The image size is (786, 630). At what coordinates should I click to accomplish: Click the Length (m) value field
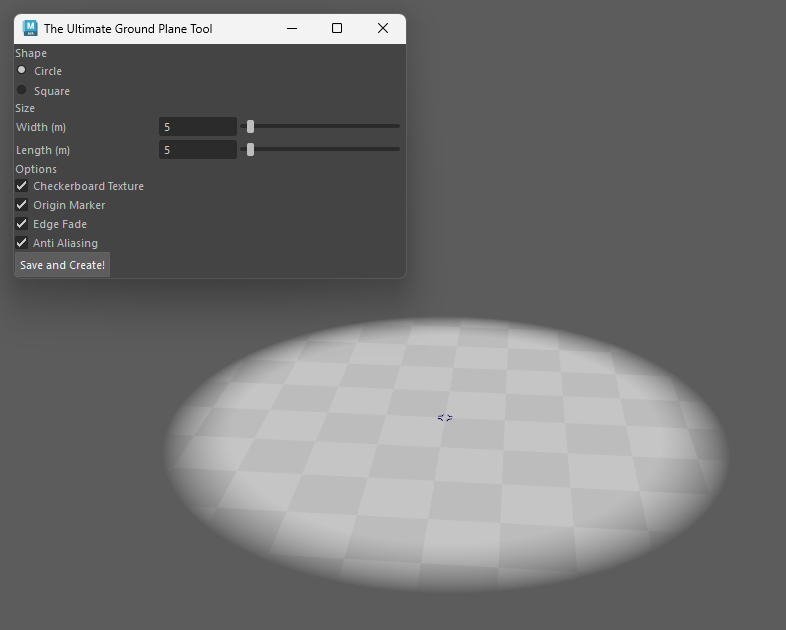pos(197,150)
